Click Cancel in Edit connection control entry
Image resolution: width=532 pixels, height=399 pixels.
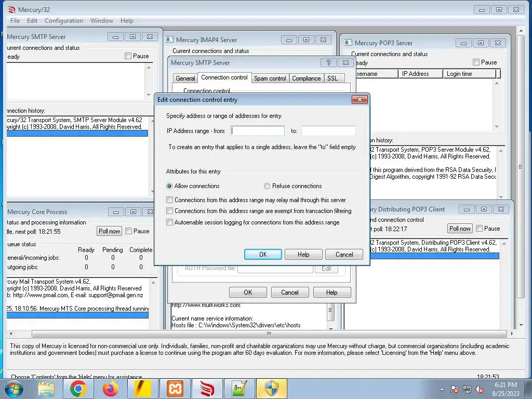[x=344, y=255]
